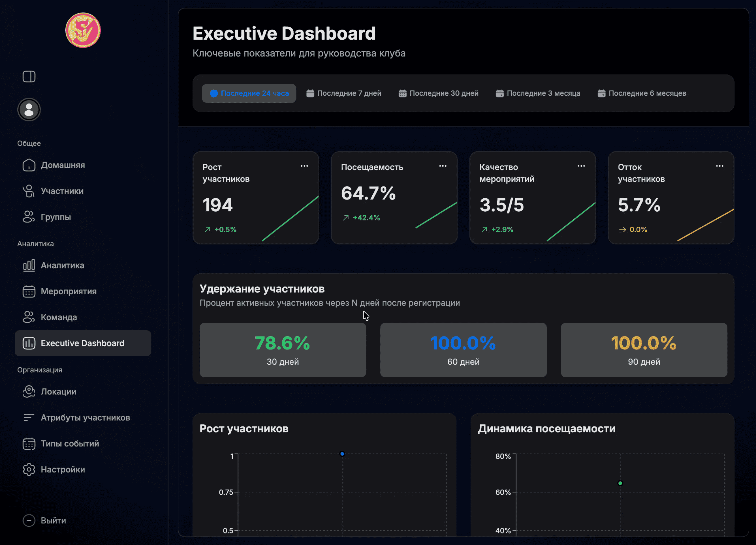This screenshot has height=545, width=756.
Task: Select Последние 6 месяцев range
Action: 642,94
